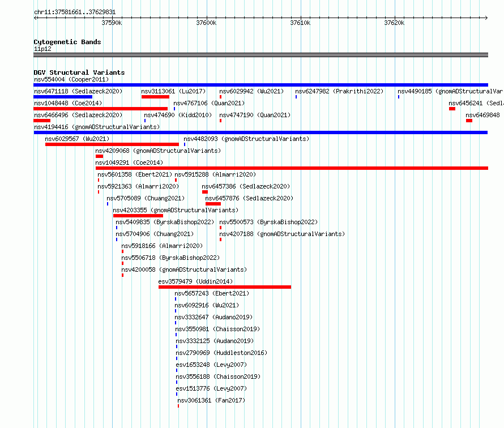The height and width of the screenshot is (428, 504).
Task: Click nsv5601358 (Ebert2021) label
Action: [x=135, y=174]
